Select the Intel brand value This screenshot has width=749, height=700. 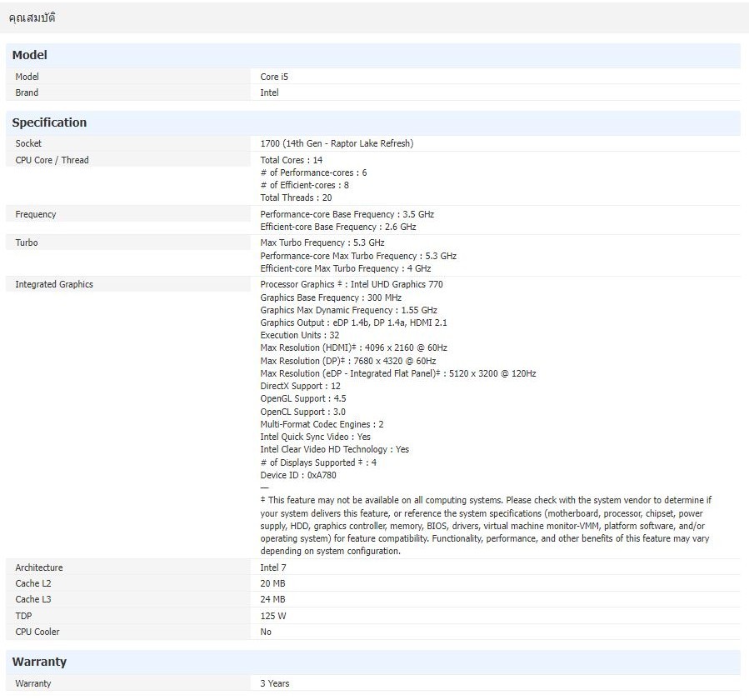(269, 92)
